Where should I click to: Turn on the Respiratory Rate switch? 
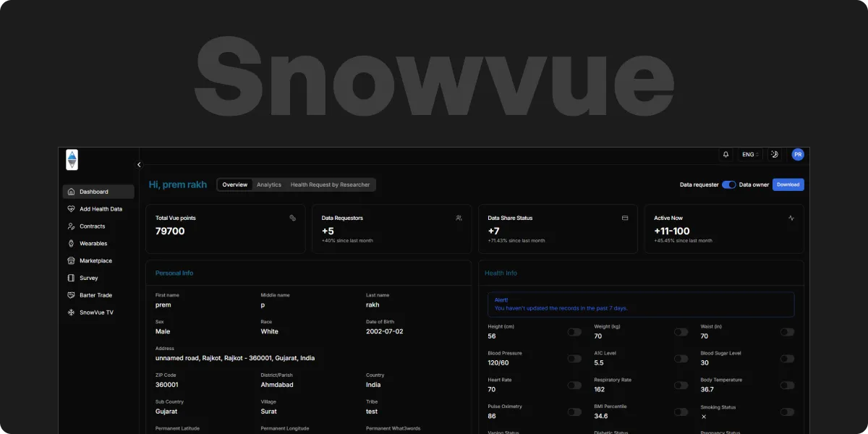pos(681,386)
